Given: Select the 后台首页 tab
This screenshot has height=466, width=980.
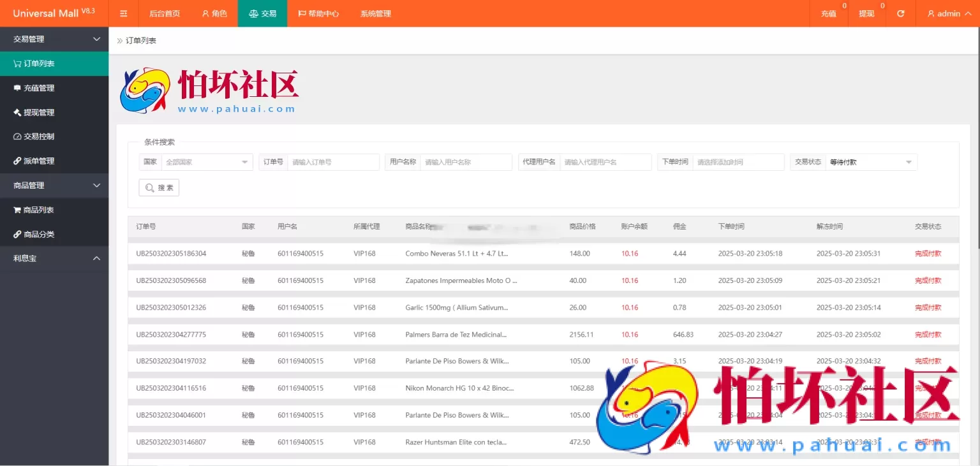Looking at the screenshot, I should [164, 13].
